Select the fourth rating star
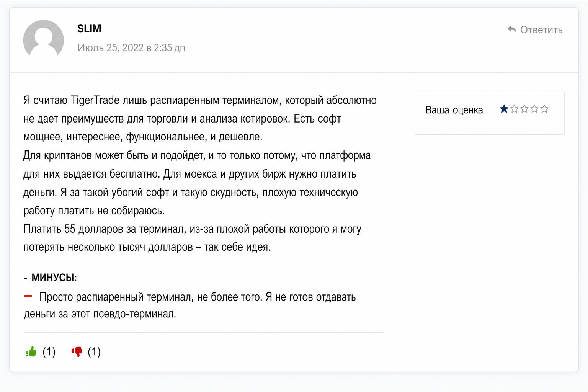Viewport: 588px width, 392px height. point(534,109)
